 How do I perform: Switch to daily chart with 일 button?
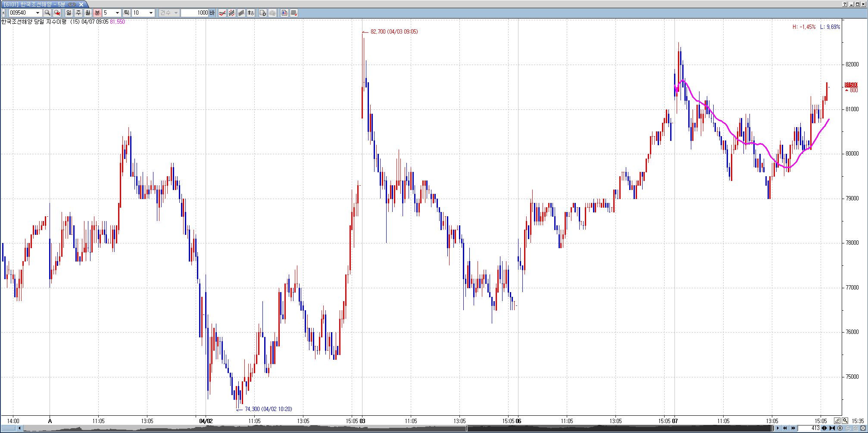(69, 13)
